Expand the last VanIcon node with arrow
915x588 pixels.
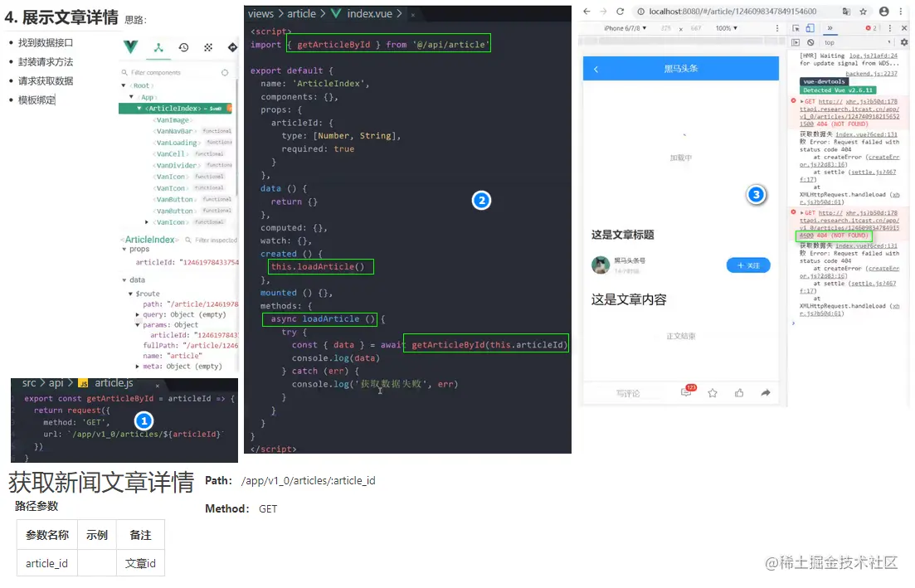[x=146, y=221]
